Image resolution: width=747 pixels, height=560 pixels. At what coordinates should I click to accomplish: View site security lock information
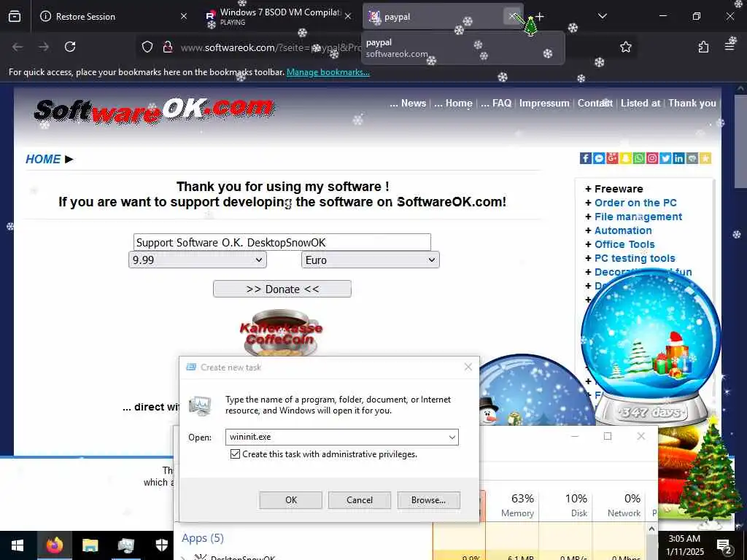pyautogui.click(x=167, y=47)
